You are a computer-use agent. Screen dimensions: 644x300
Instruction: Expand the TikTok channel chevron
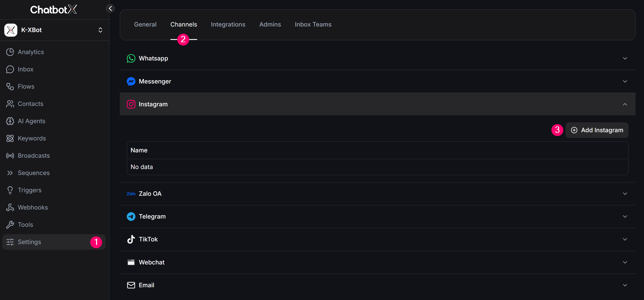click(x=625, y=239)
